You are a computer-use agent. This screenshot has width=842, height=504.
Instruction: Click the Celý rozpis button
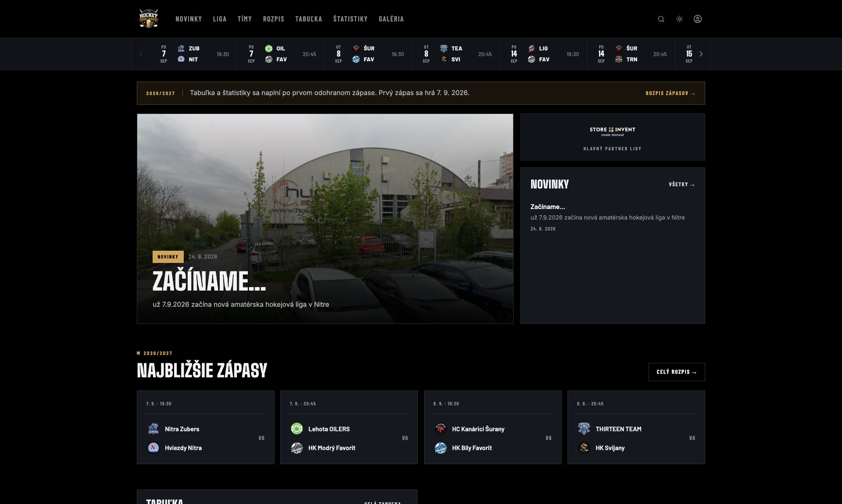point(677,372)
